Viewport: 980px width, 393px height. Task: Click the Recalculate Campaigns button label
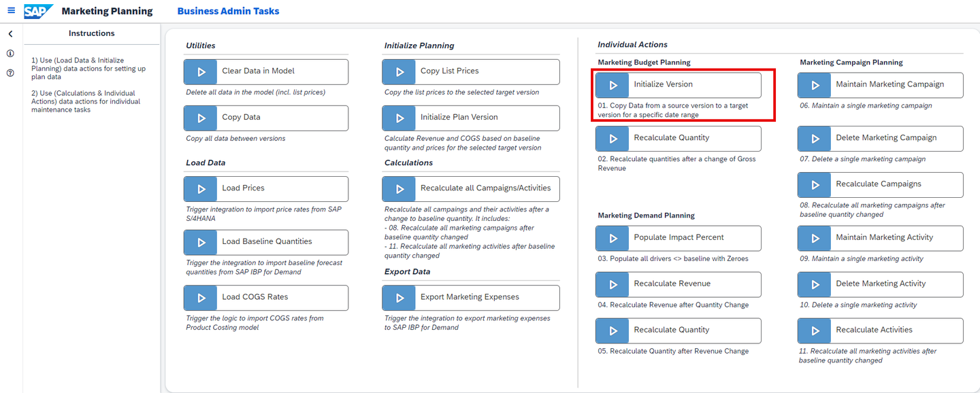(x=879, y=184)
